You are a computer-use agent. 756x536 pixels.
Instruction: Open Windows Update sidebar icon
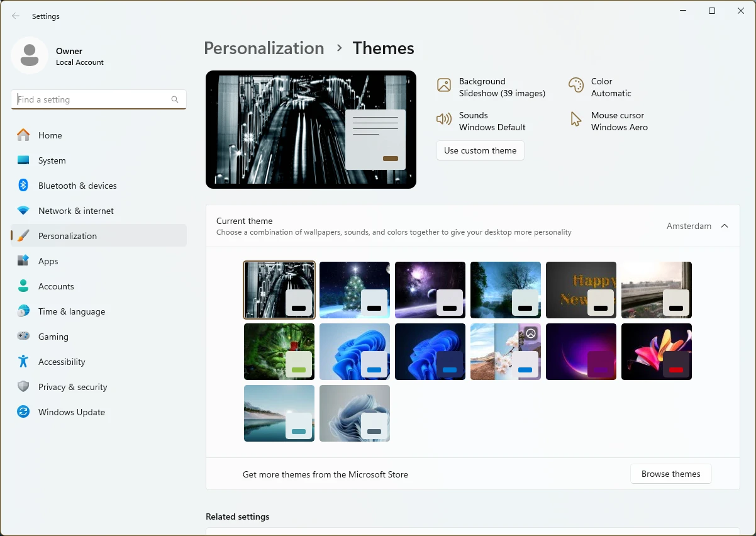pyautogui.click(x=23, y=412)
